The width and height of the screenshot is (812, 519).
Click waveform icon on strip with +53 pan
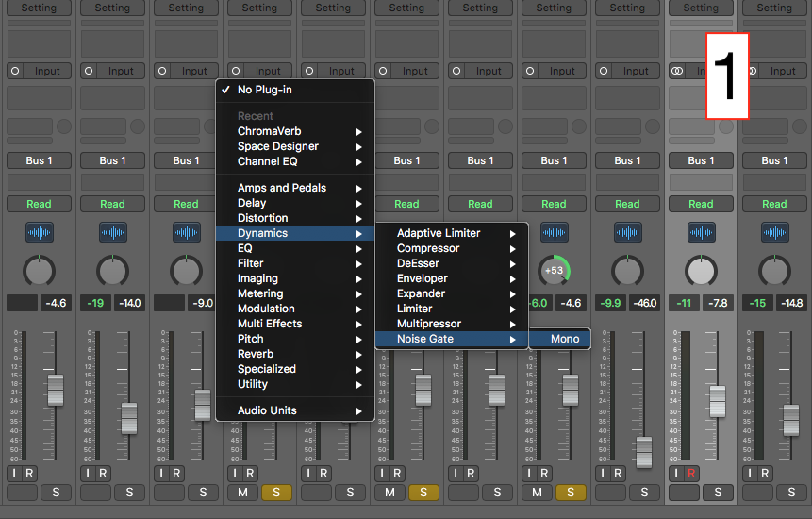tap(555, 232)
